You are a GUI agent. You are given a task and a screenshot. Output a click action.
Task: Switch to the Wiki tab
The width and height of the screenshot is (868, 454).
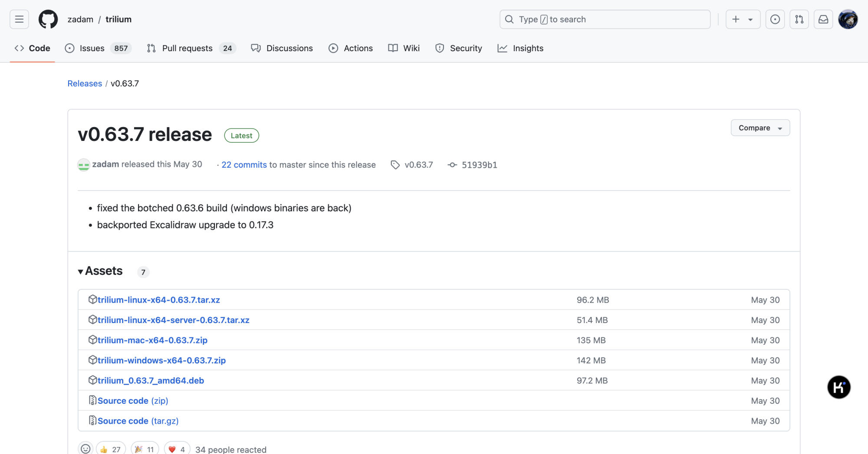[404, 48]
